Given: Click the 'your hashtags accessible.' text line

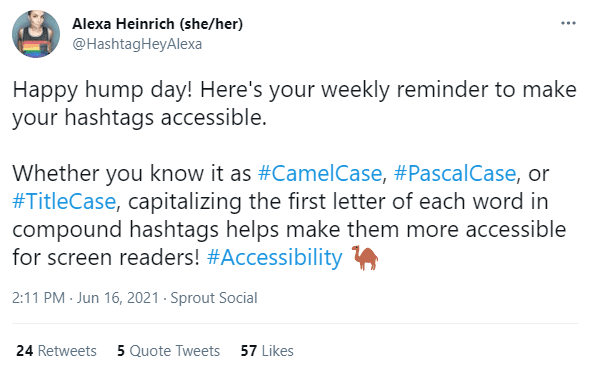Looking at the screenshot, I should (x=139, y=118).
